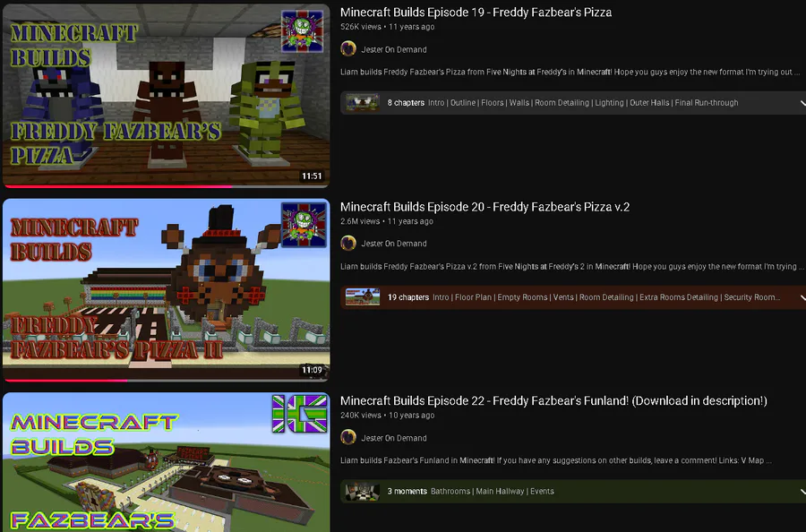Click the chapter preview thumbnail in the 19 chapters bar
The height and width of the screenshot is (532, 806).
click(x=363, y=297)
